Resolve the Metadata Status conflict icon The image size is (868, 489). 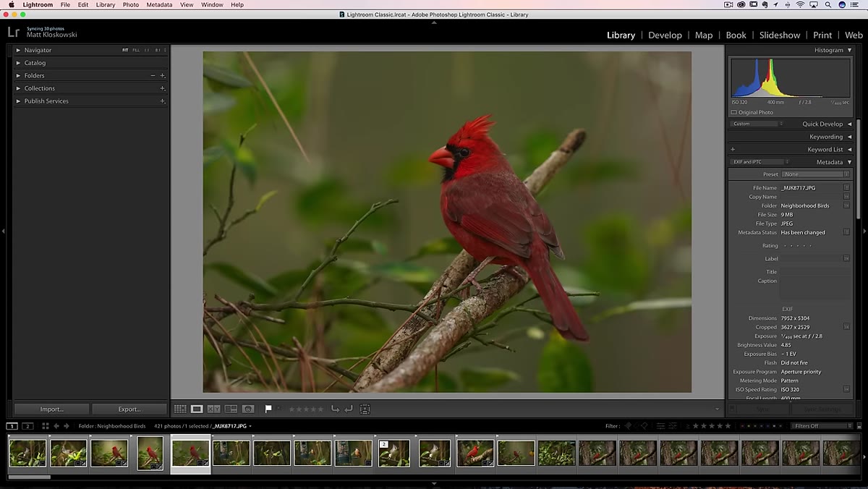click(x=846, y=233)
